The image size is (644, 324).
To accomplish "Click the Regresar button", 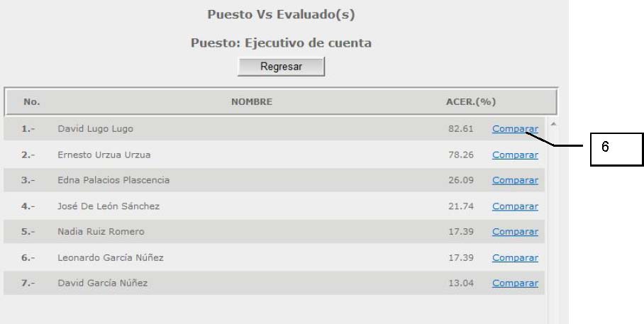I will (281, 67).
